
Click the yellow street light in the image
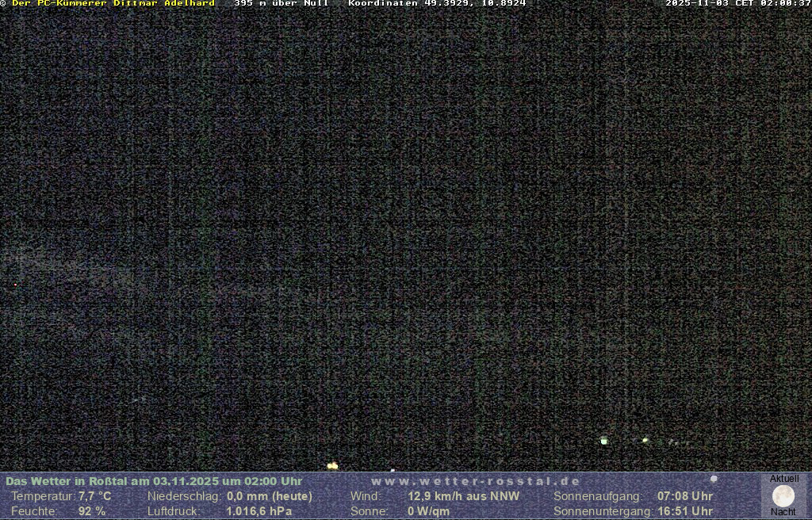pyautogui.click(x=332, y=466)
